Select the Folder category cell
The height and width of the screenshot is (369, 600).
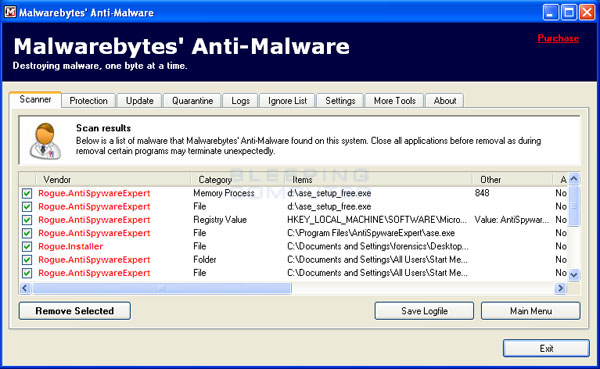tap(205, 260)
